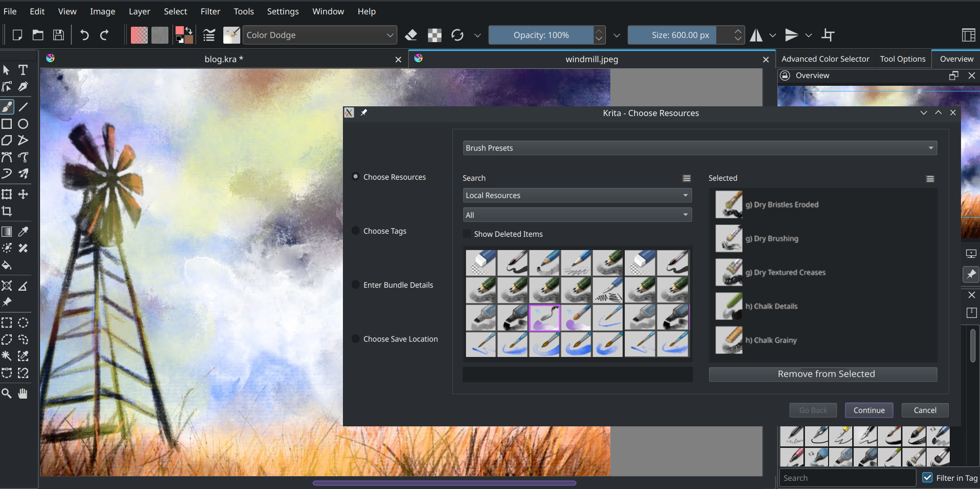This screenshot has width=980, height=489.
Task: Adjust the Opacity 100% slider
Action: pyautogui.click(x=541, y=35)
